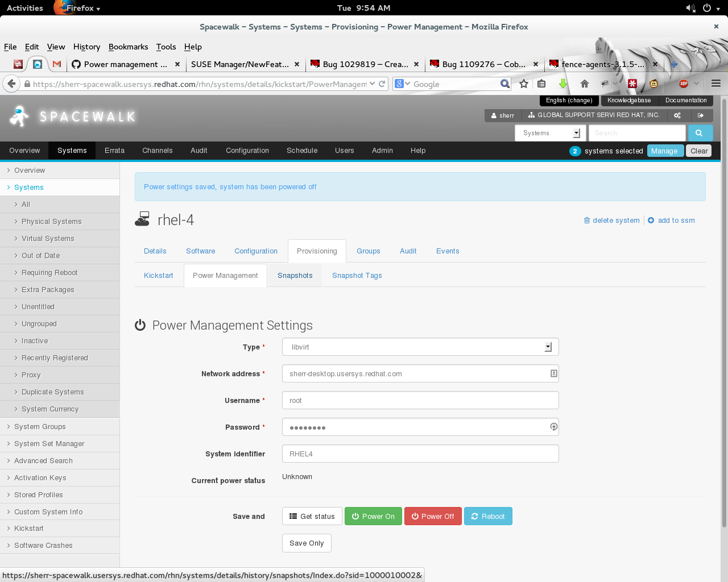Click the Username input field

[420, 400]
